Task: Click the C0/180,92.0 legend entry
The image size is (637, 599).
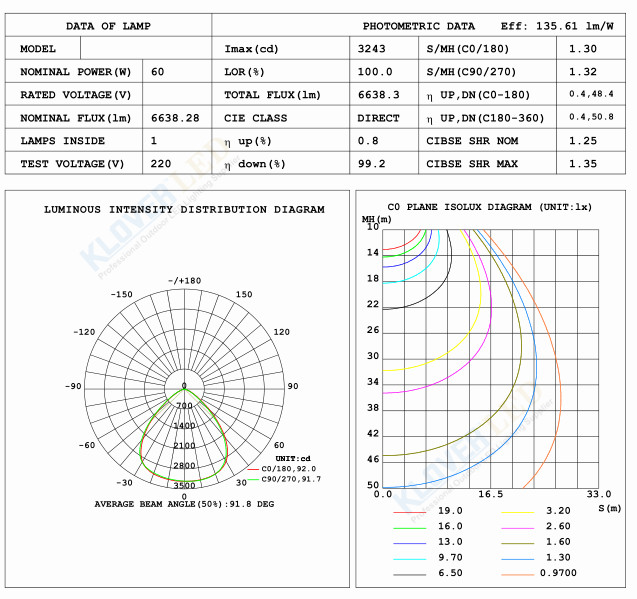Action: pyautogui.click(x=282, y=469)
